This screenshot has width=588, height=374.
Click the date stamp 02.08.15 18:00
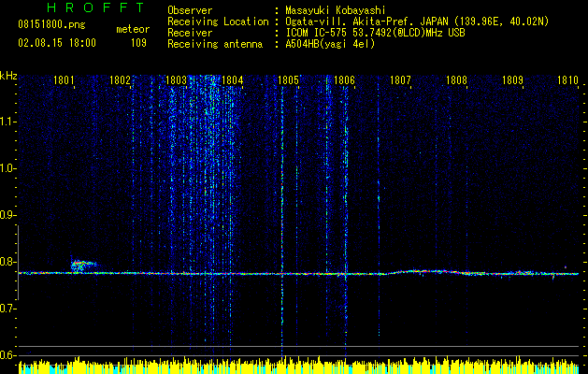57,43
